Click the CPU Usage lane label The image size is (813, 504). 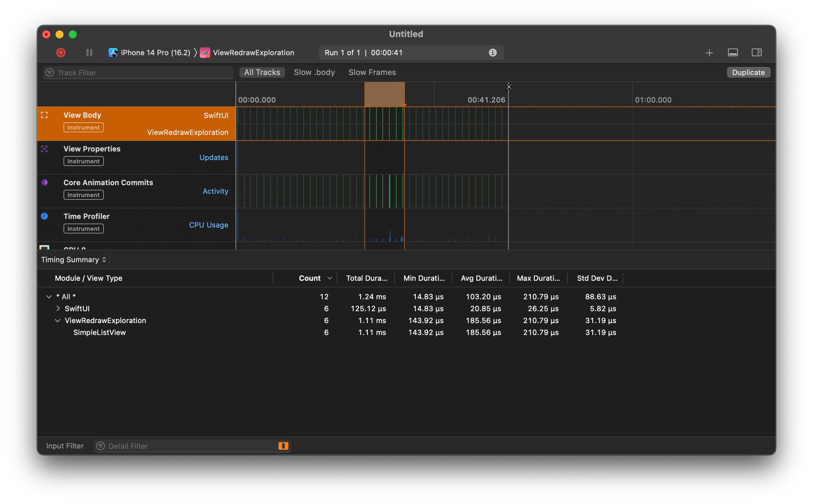tap(209, 225)
